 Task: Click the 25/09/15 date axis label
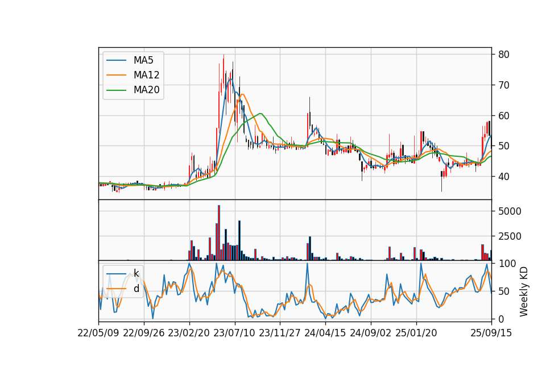(491, 333)
